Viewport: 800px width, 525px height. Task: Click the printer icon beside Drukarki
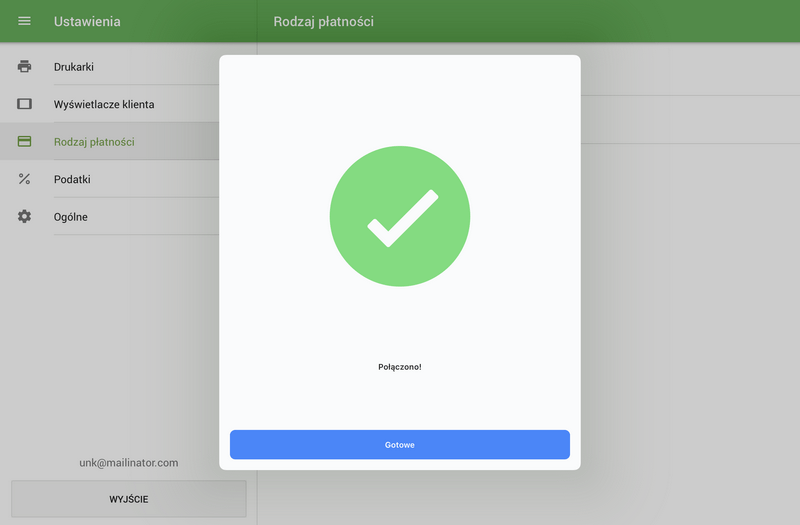point(25,67)
